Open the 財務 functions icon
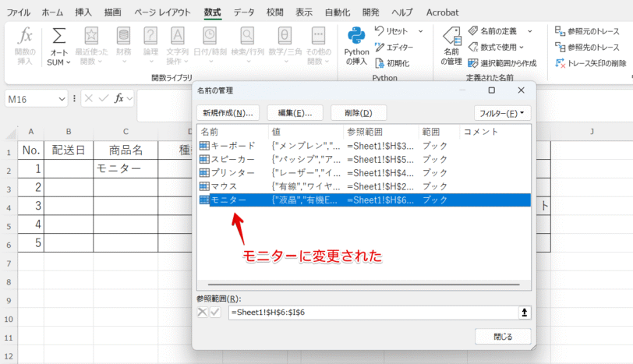Screen dimensions: 633x364 (123, 36)
